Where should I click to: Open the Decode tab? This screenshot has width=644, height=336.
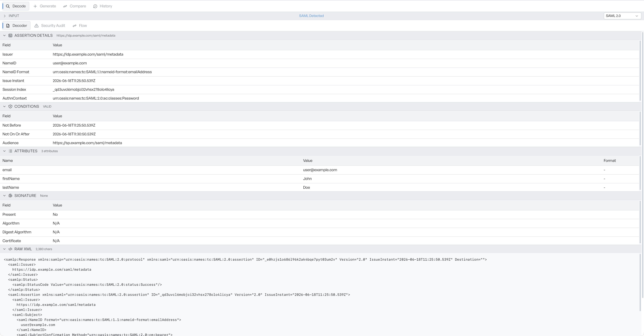point(16,6)
